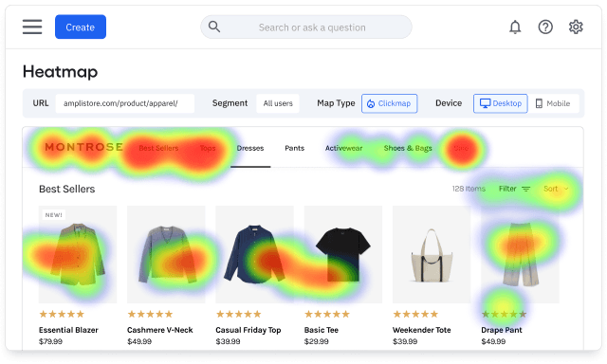Screen dimensions: 607x364
Task: Click the '$79.99' price
Action: (x=50, y=341)
